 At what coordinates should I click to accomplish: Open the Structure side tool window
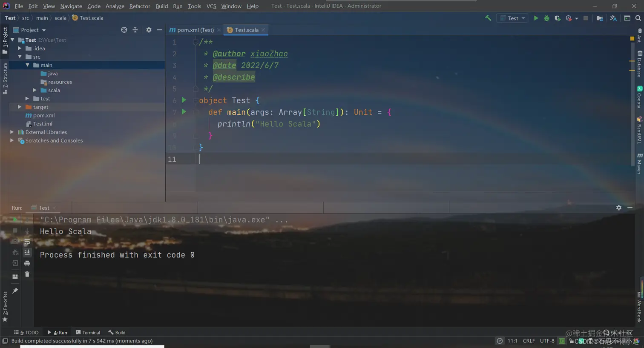click(x=5, y=79)
